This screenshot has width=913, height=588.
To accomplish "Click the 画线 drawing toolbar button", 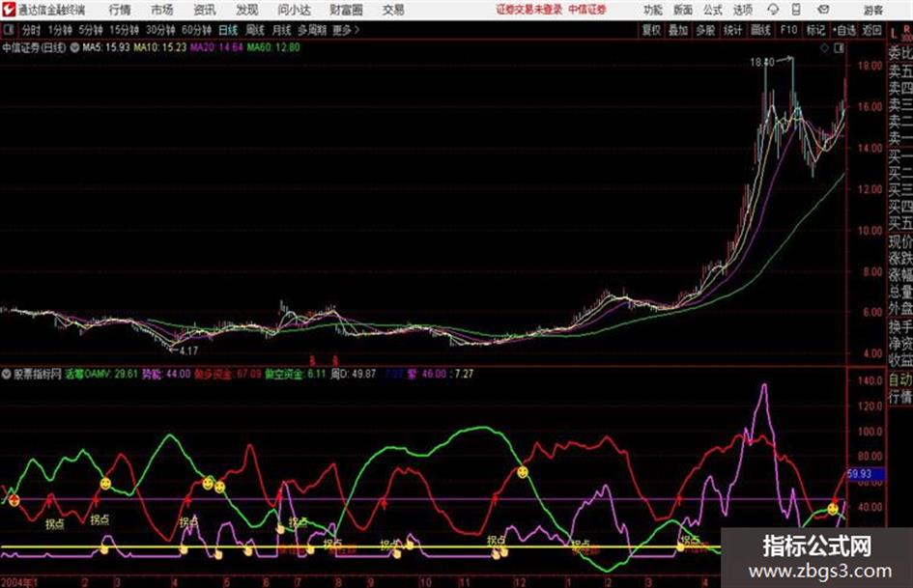I will [760, 30].
